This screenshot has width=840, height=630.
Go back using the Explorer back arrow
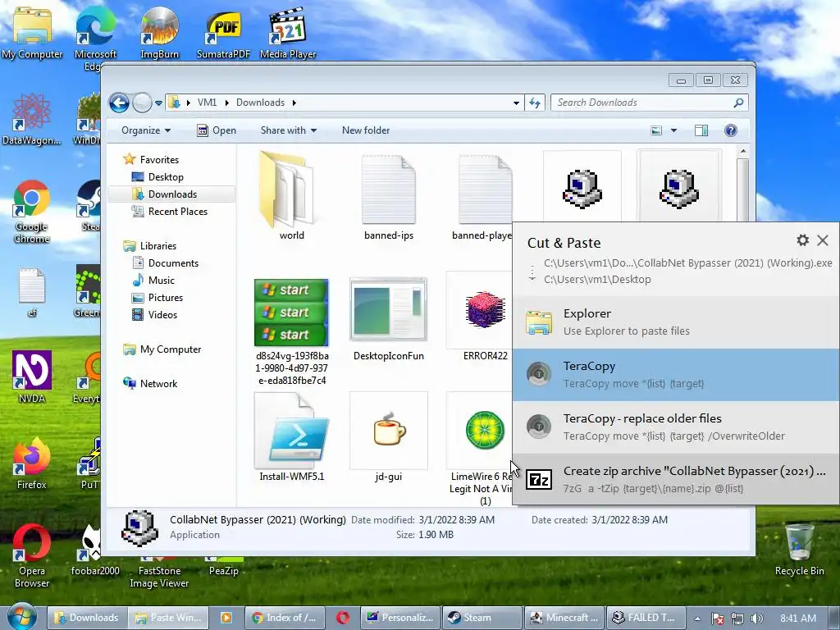(119, 103)
